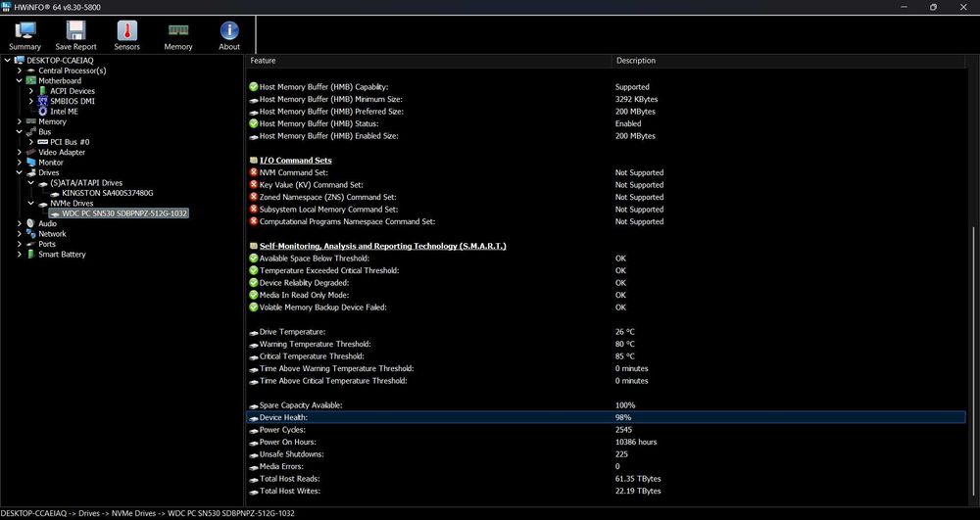Expand the SMBIOS DMI node

click(31, 101)
